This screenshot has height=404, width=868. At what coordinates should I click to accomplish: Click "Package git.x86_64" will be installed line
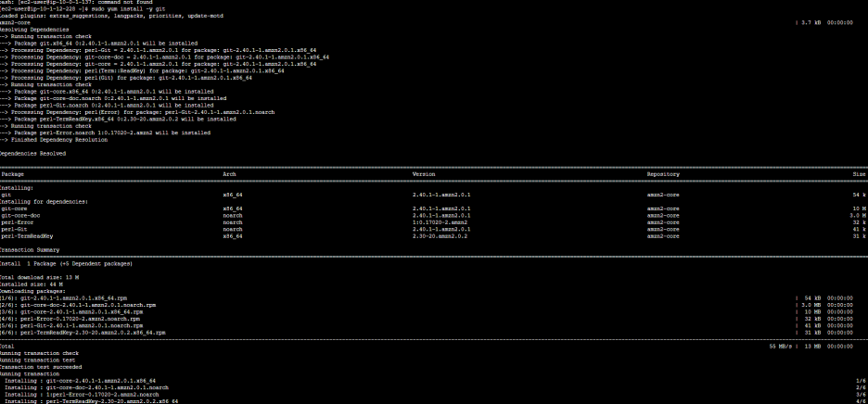(99, 44)
